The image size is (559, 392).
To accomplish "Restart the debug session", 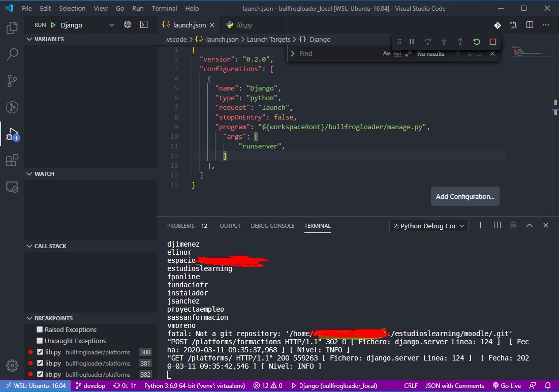I will 477,42.
